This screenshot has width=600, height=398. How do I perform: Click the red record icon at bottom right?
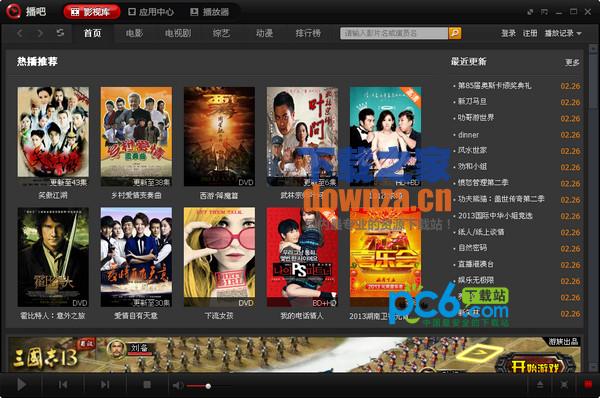pos(588,385)
